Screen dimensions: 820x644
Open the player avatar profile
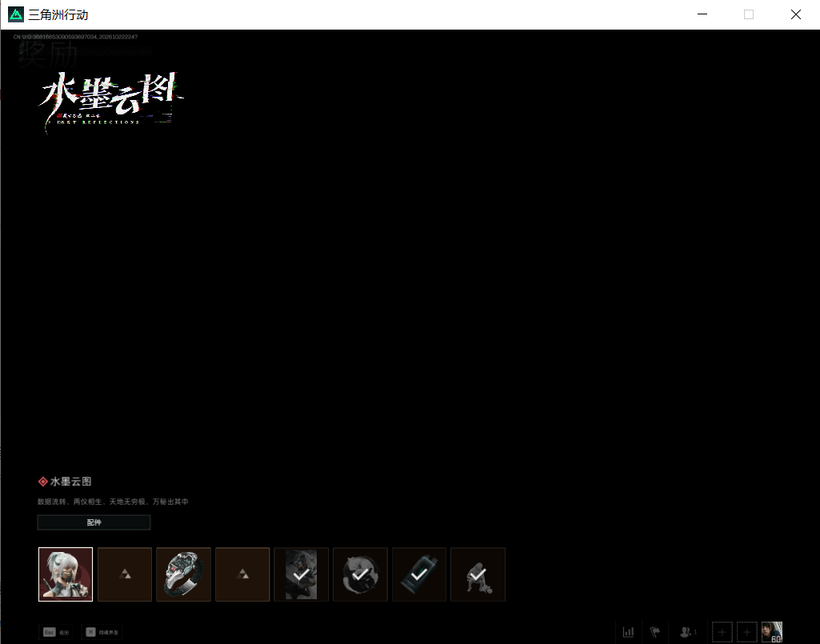772,632
